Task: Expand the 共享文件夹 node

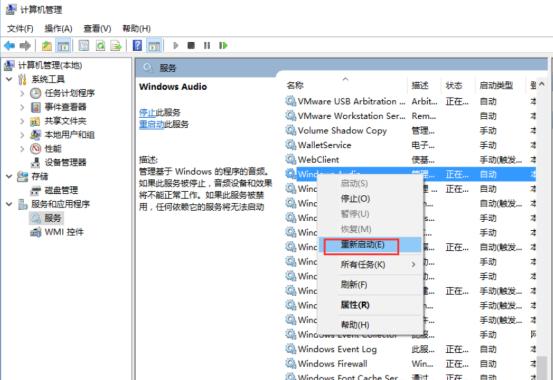Action: 22,121
